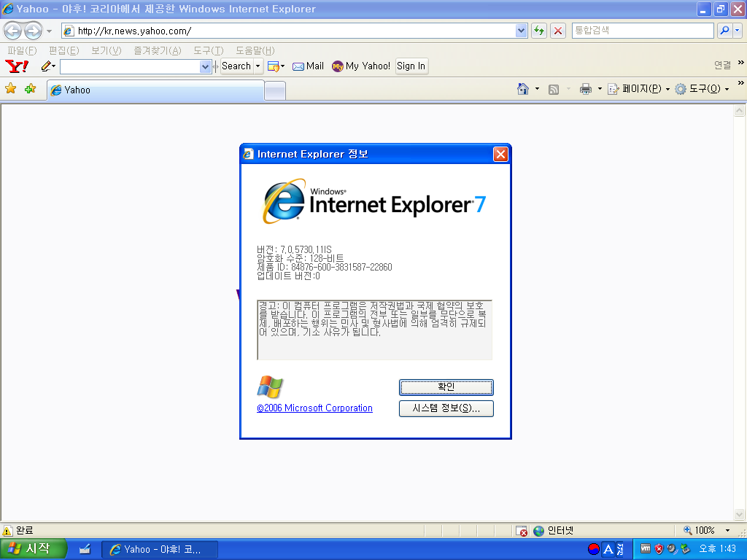Image resolution: width=747 pixels, height=560 pixels.
Task: Open the 파일(F) menu
Action: click(22, 50)
